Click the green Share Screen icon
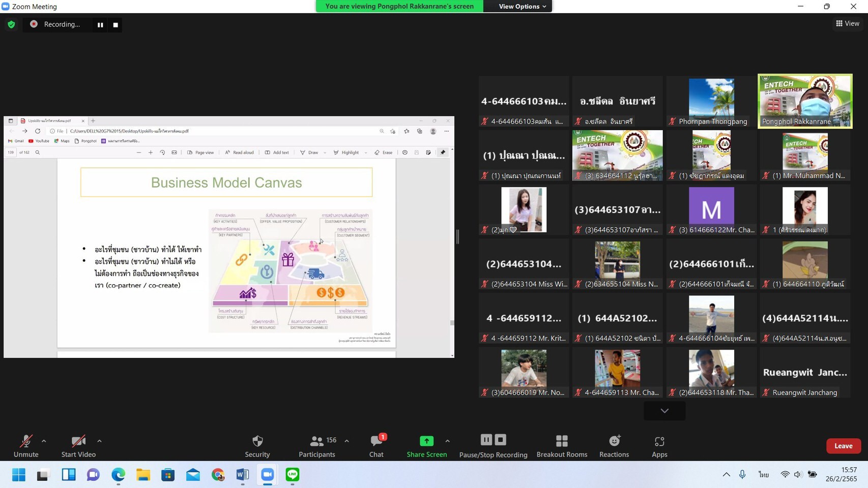 [426, 441]
